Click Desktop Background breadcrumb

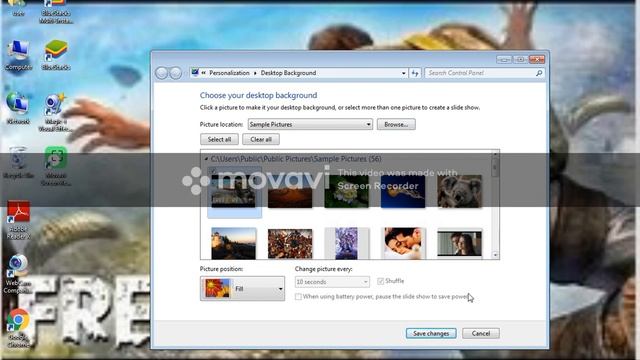pyautogui.click(x=288, y=73)
